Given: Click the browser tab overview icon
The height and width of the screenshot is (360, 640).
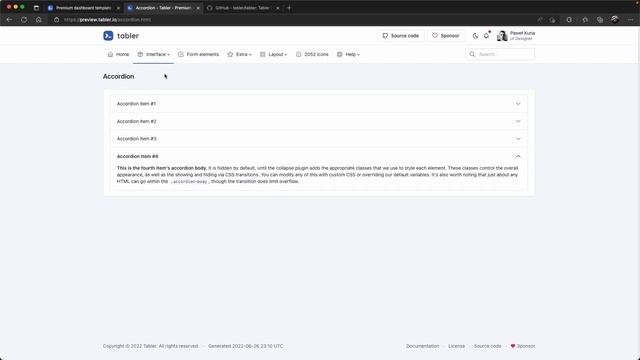Looking at the screenshot, I should 36,8.
